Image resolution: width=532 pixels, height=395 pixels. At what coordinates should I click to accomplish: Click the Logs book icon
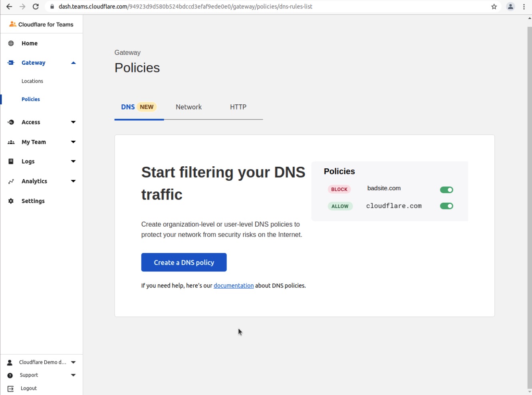pos(11,162)
